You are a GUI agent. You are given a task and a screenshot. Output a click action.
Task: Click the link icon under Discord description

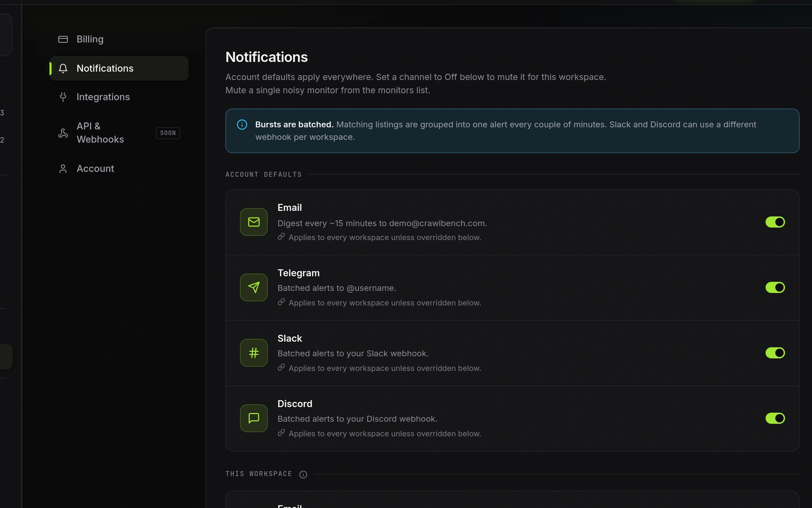point(281,433)
